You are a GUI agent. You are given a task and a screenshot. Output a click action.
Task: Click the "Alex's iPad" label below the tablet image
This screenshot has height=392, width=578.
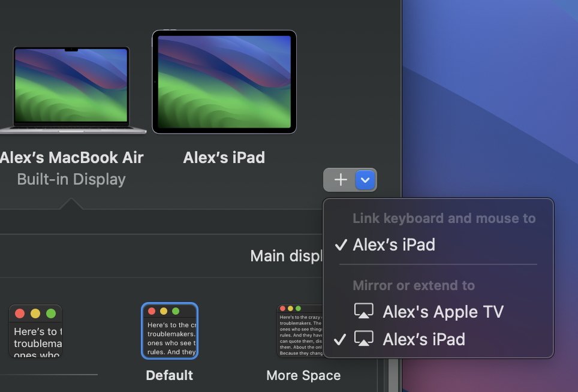click(224, 158)
